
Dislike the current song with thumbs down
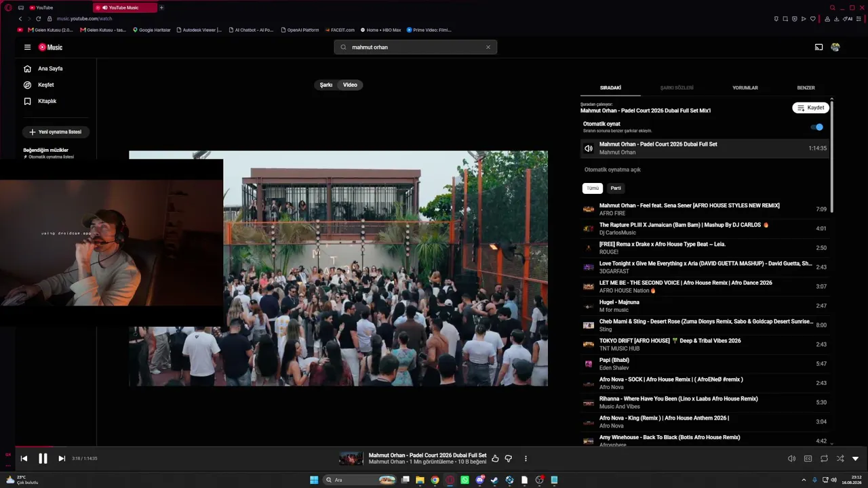coord(509,459)
